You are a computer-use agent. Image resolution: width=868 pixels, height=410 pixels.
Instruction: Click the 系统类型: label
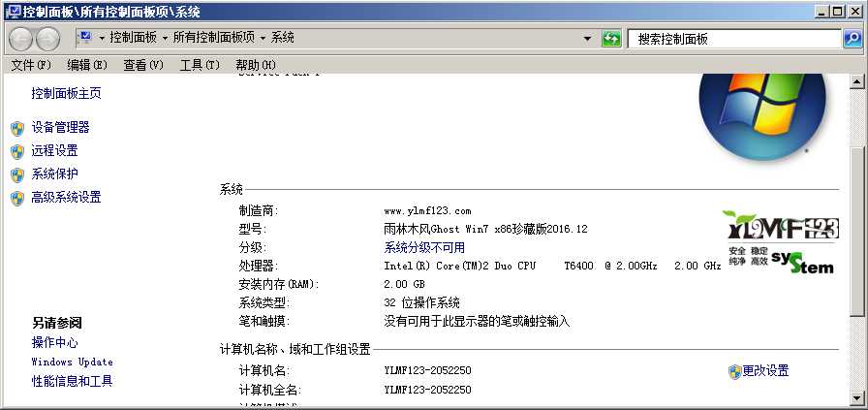point(264,303)
